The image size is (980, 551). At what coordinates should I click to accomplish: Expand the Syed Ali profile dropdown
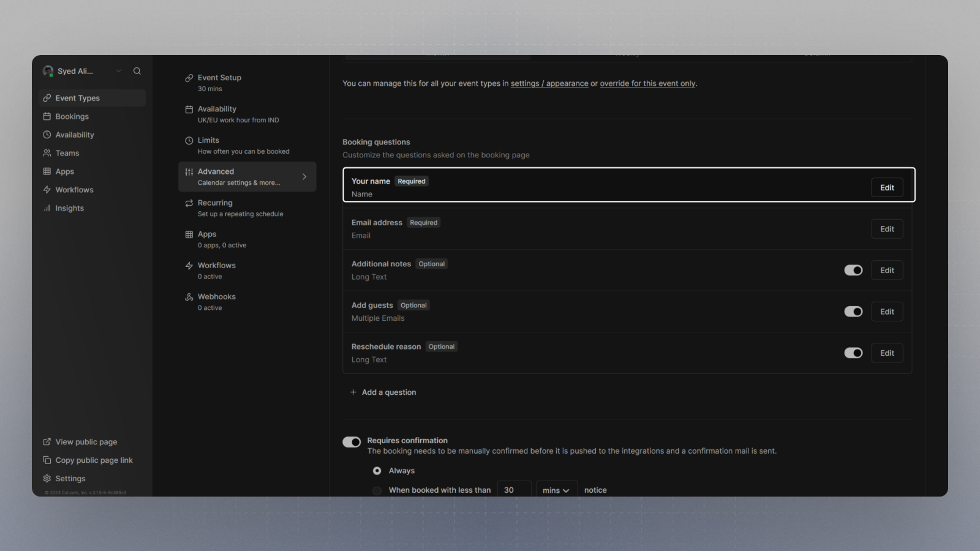point(119,71)
